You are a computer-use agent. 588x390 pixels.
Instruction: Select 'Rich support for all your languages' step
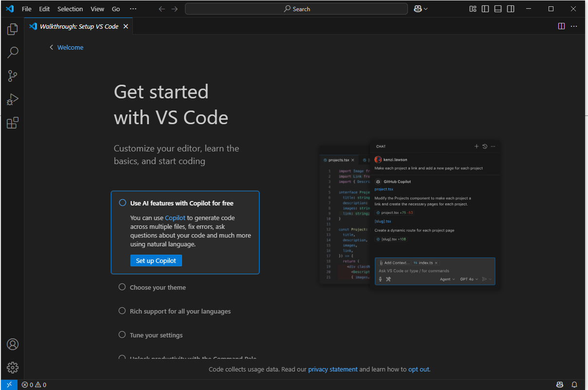click(x=180, y=311)
